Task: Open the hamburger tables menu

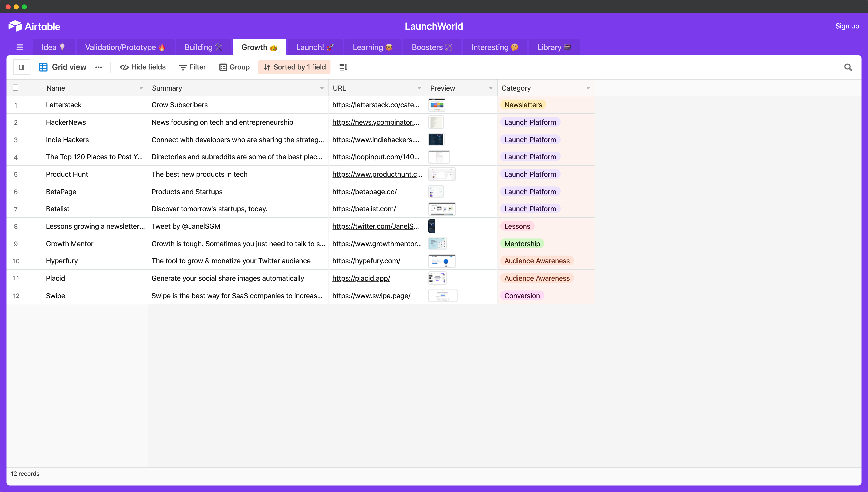Action: pyautogui.click(x=19, y=47)
